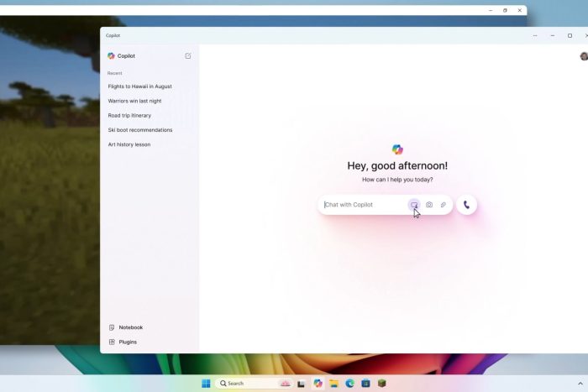Image resolution: width=588 pixels, height=392 pixels.
Task: Open Task View from the taskbar
Action: point(301,384)
